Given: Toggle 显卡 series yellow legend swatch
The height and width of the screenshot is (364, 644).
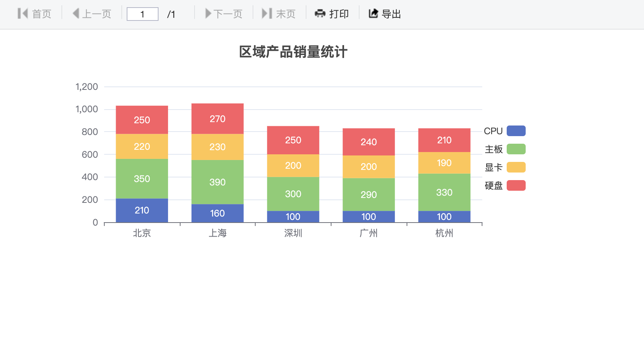Looking at the screenshot, I should tap(516, 167).
